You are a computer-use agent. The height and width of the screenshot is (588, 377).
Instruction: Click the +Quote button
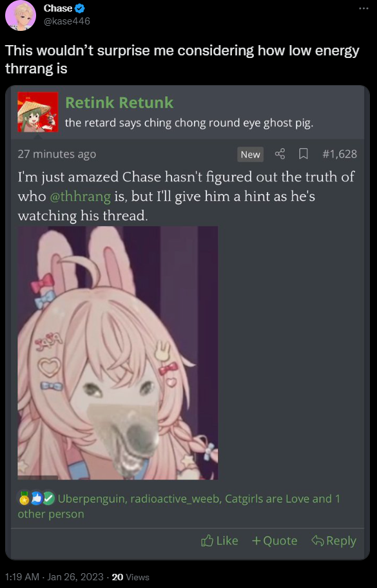pos(275,540)
